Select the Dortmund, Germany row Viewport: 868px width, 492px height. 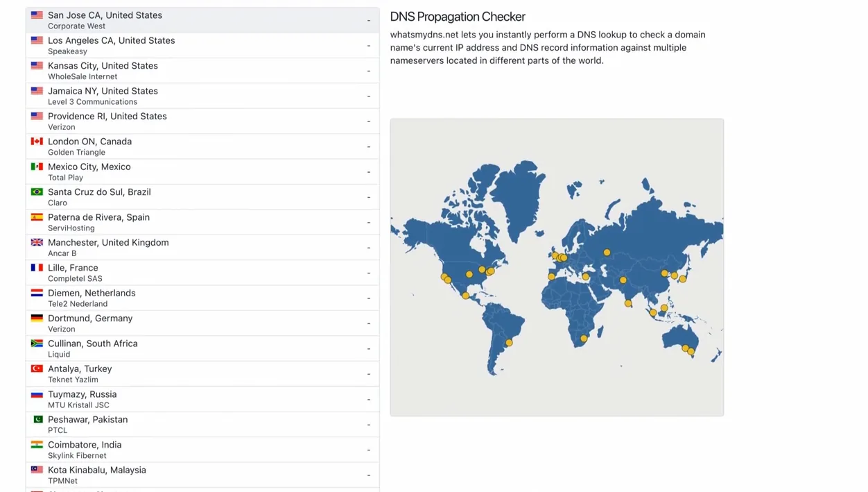pos(202,323)
